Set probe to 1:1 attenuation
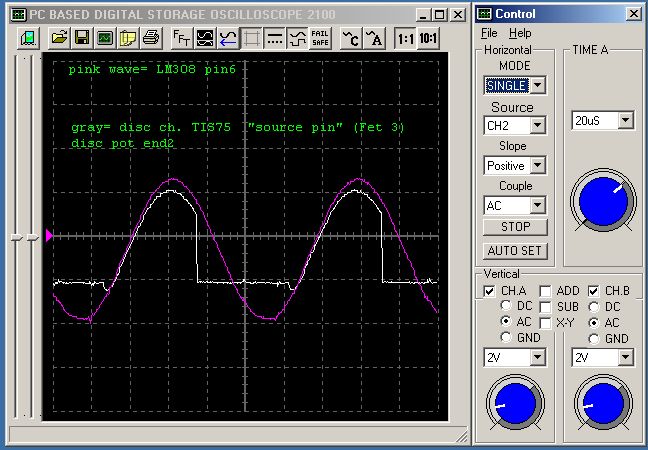 pos(404,38)
